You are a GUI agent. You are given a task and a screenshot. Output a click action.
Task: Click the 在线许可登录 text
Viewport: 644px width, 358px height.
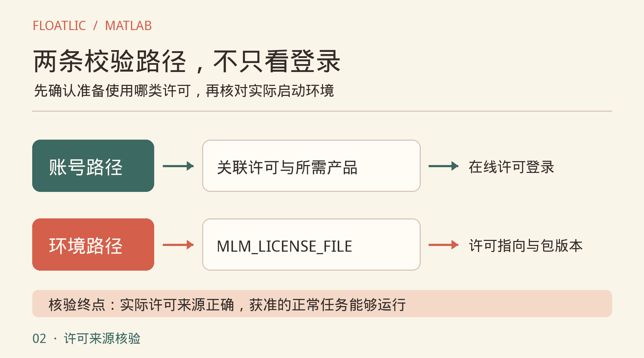[512, 167]
